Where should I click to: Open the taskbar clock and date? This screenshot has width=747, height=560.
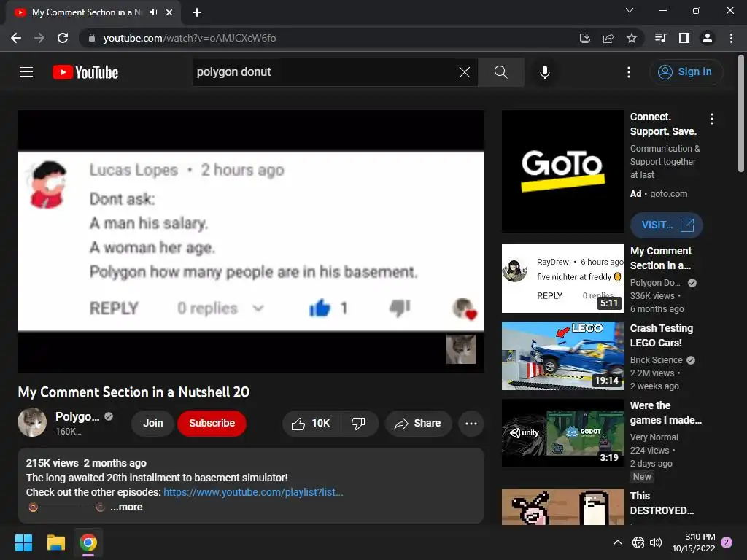coord(694,542)
